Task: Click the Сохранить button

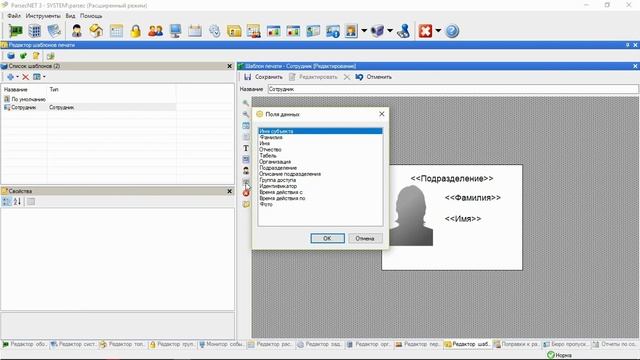Action: point(263,77)
